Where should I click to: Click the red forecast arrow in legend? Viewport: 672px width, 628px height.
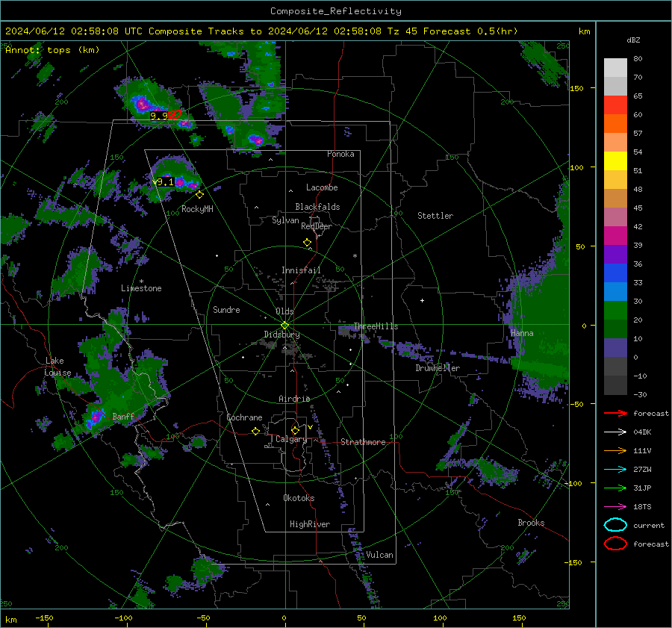pyautogui.click(x=615, y=413)
